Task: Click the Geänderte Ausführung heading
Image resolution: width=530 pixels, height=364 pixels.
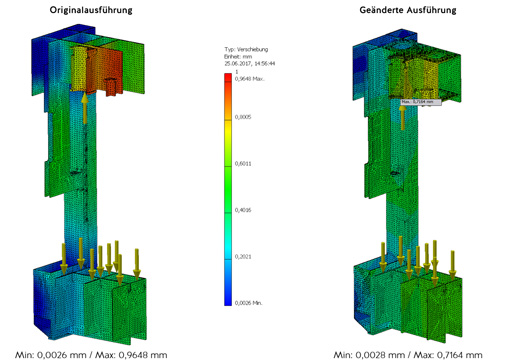Action: coord(408,10)
